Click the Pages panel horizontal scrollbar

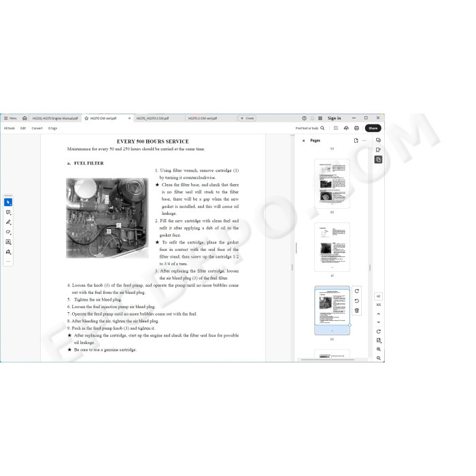click(x=328, y=360)
